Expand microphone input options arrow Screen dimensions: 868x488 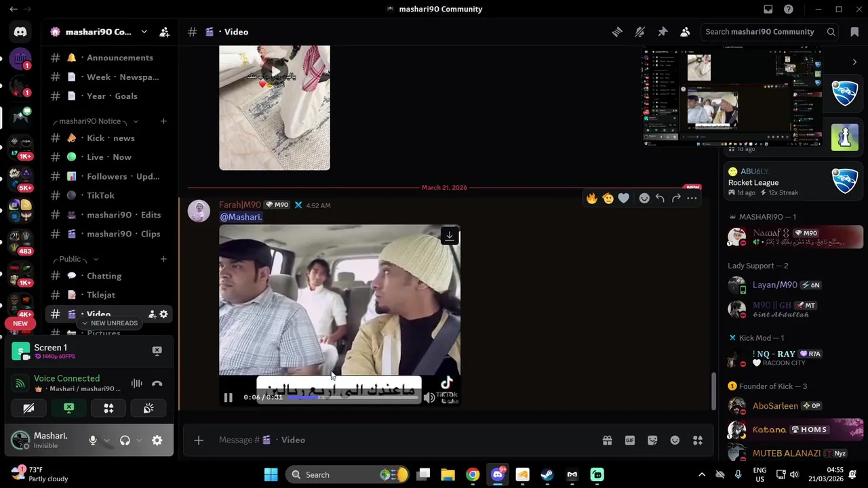[106, 441]
